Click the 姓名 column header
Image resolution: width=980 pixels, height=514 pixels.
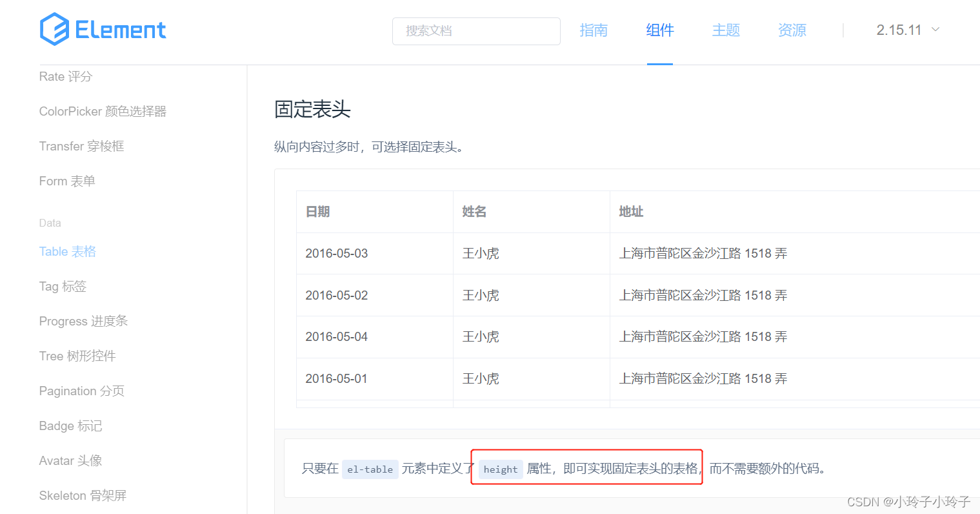tap(474, 212)
